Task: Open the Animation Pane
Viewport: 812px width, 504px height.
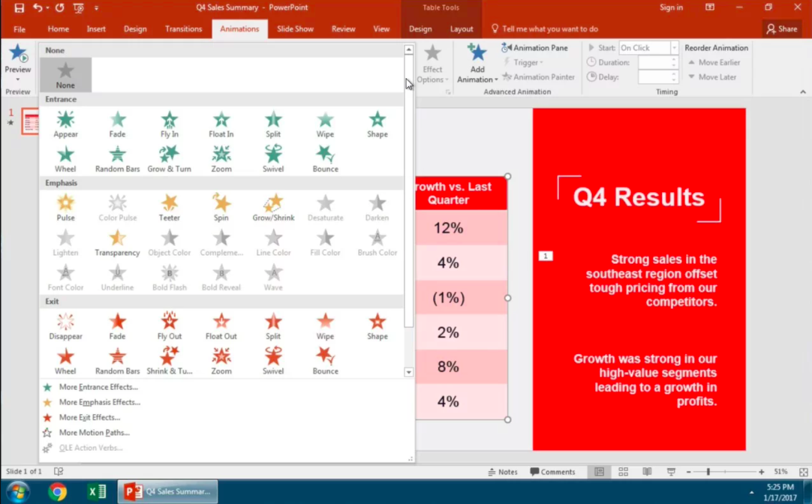Action: pos(534,48)
